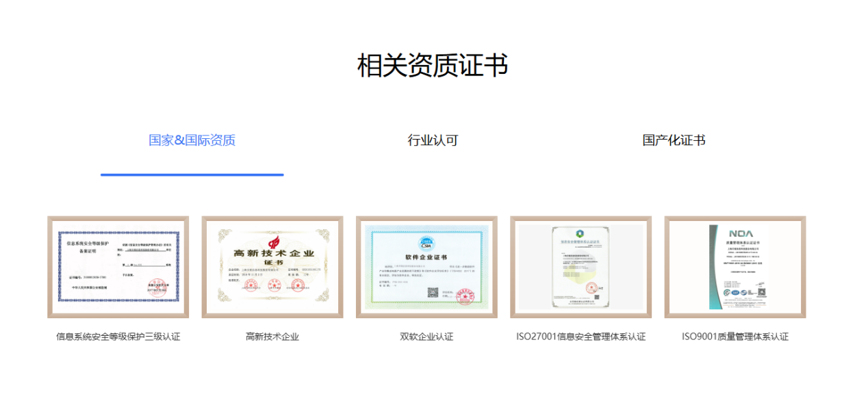Select the 双软企业认证 caption

point(426,337)
